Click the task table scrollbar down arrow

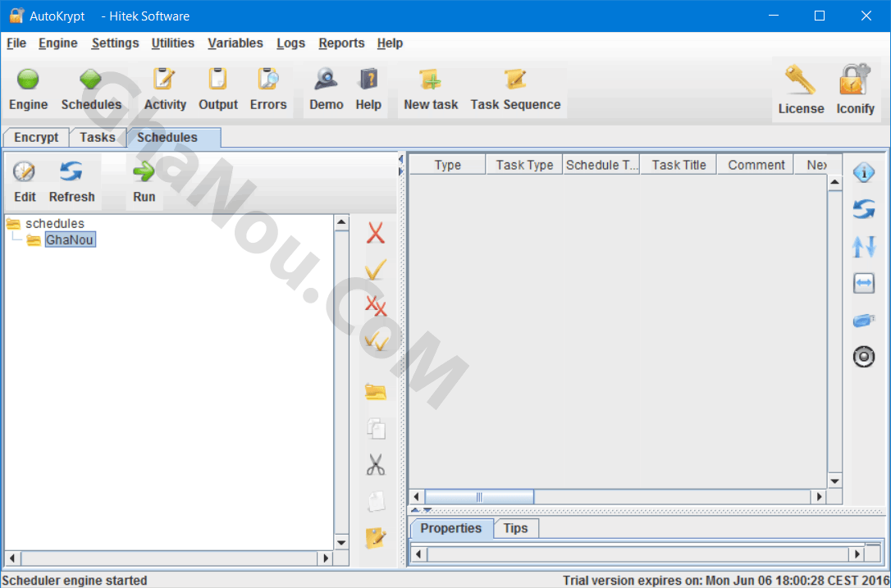click(x=834, y=481)
